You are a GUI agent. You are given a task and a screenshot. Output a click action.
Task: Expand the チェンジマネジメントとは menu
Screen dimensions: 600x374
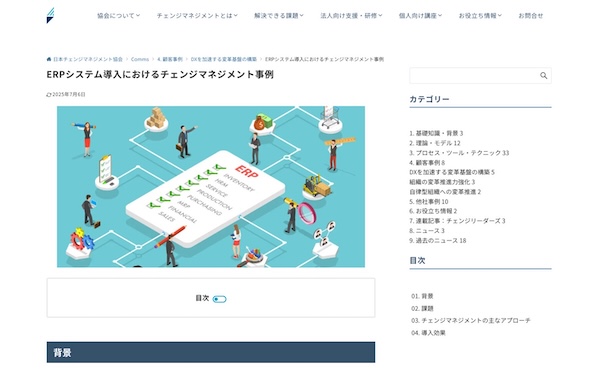197,16
